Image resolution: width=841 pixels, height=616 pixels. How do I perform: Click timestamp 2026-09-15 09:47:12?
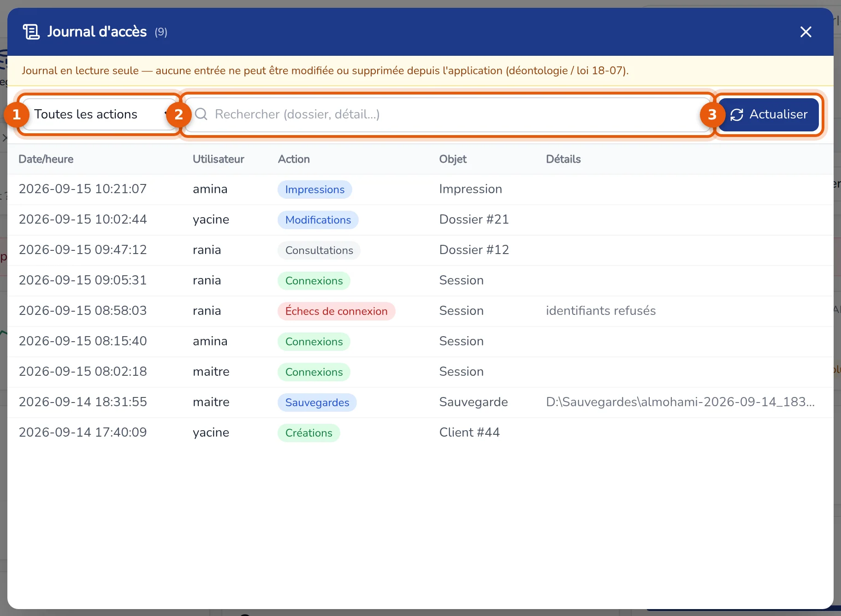tap(83, 250)
